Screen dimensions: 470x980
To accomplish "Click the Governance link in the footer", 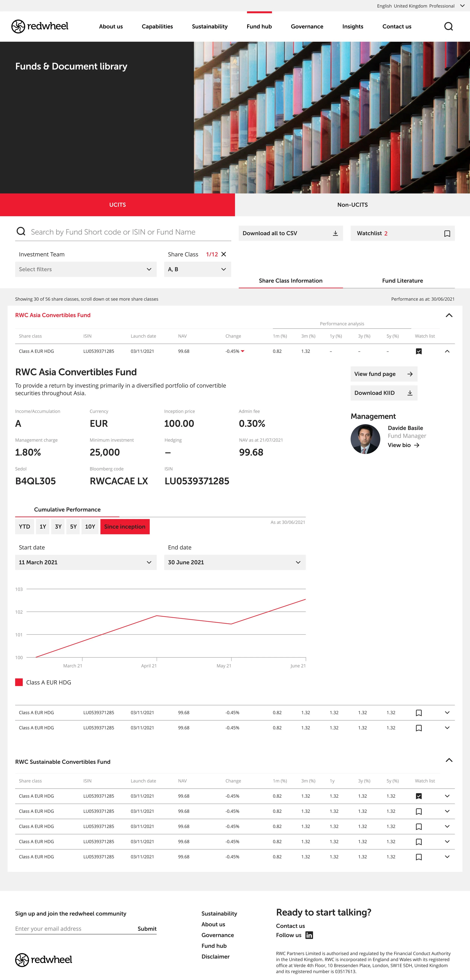I will point(218,935).
